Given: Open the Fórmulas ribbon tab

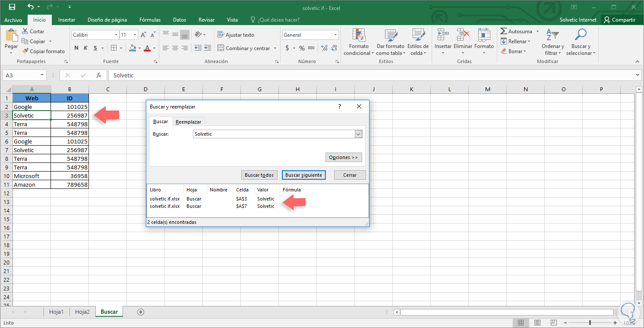Looking at the screenshot, I should coord(150,20).
